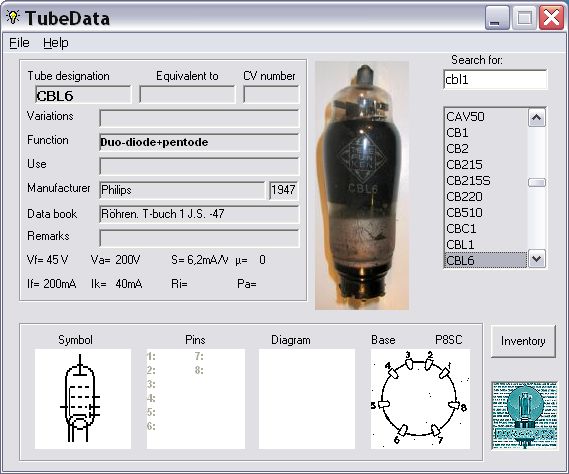Image resolution: width=569 pixels, height=474 pixels.
Task: Click the Data book field
Action: coord(199,214)
